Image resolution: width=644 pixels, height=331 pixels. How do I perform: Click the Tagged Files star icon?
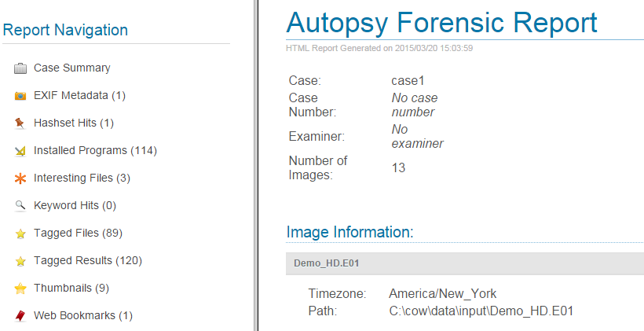pos(20,234)
